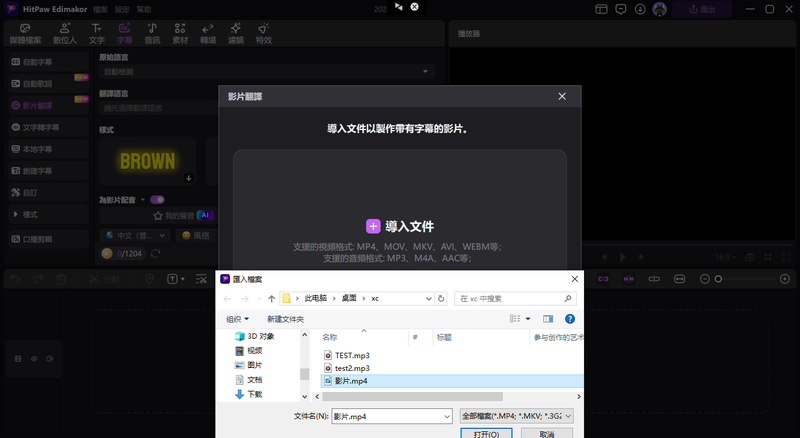Toggle the 為影片配音 dubbing switch
Image resolution: width=800 pixels, height=438 pixels.
click(x=157, y=199)
